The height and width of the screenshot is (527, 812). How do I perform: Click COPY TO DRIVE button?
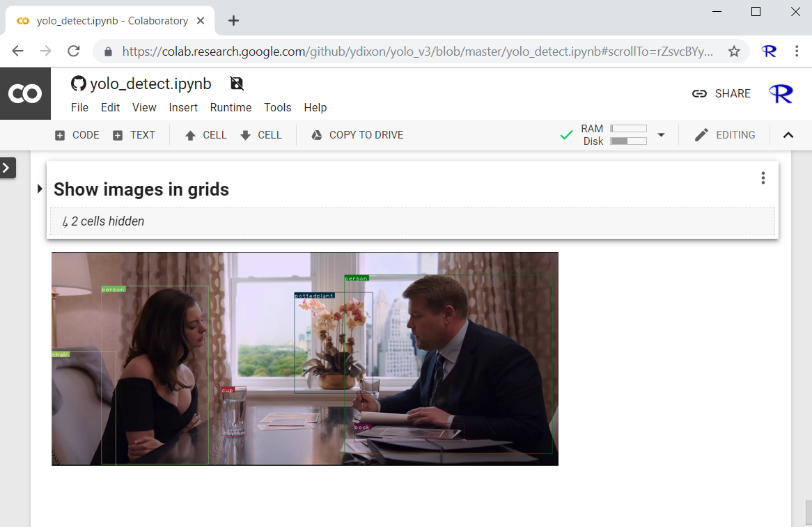pyautogui.click(x=357, y=135)
